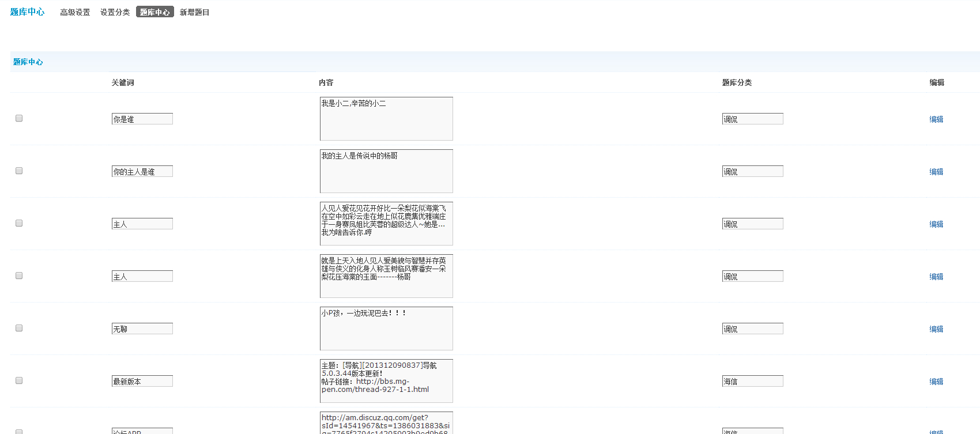Viewport: 980px width, 434px height.
Task: Click the content box with the 导航 5.0.3.44 update
Action: click(386, 381)
